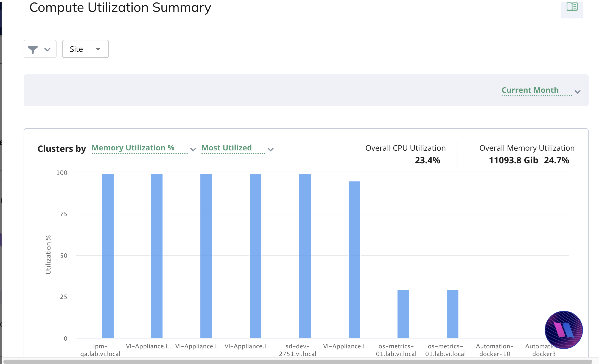
Task: Click the filter funnel icon
Action: [x=33, y=50]
